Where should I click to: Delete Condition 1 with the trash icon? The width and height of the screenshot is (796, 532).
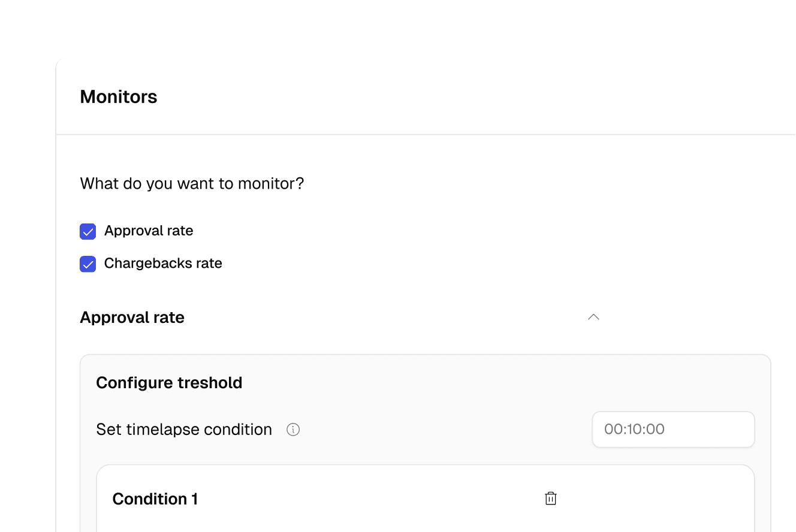[x=551, y=498]
